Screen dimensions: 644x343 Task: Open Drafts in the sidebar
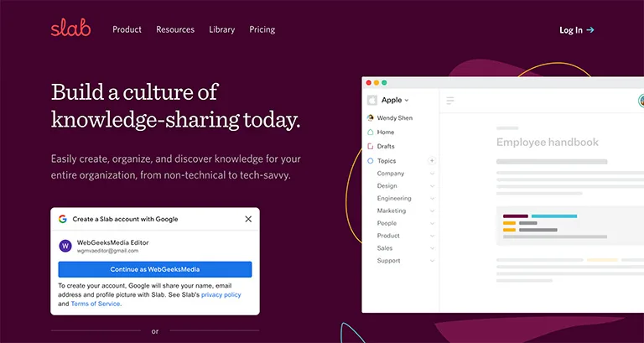click(x=386, y=146)
